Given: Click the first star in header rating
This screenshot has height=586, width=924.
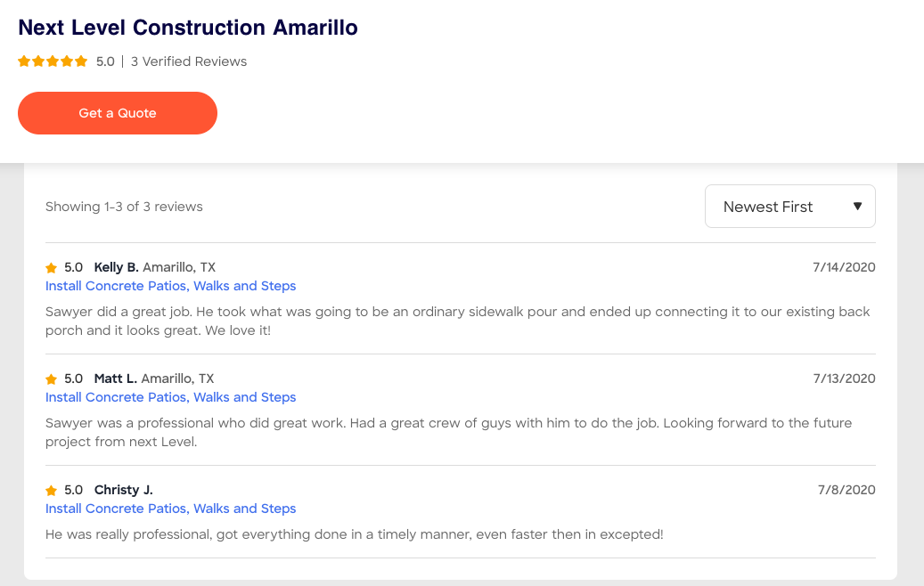Looking at the screenshot, I should pos(23,61).
